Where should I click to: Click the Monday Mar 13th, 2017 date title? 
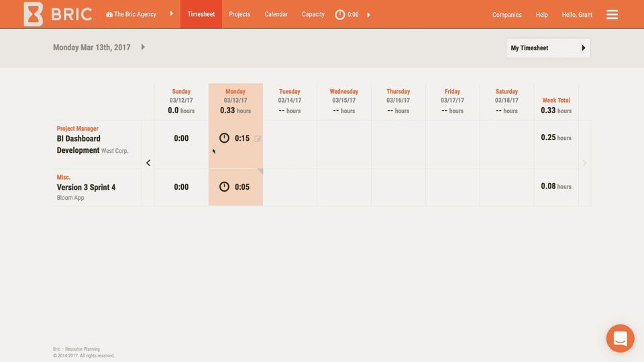[x=92, y=48]
